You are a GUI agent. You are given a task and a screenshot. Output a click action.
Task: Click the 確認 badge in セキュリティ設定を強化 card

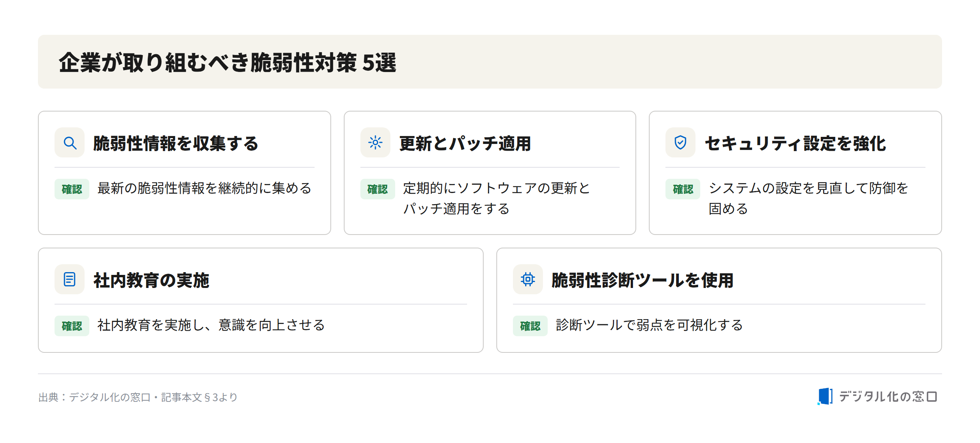(683, 189)
